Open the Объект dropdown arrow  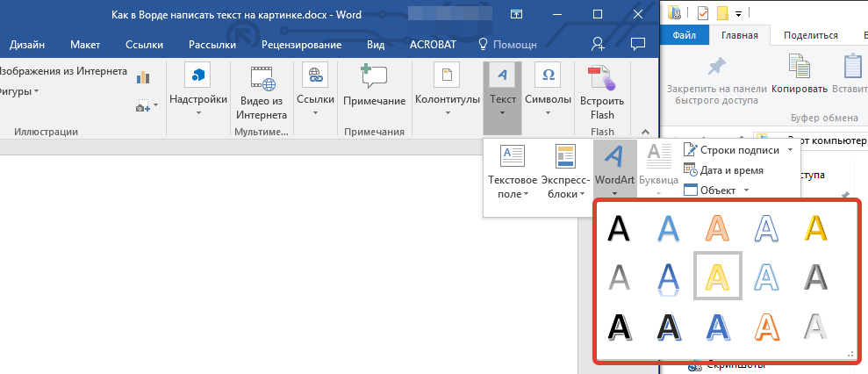(x=746, y=190)
